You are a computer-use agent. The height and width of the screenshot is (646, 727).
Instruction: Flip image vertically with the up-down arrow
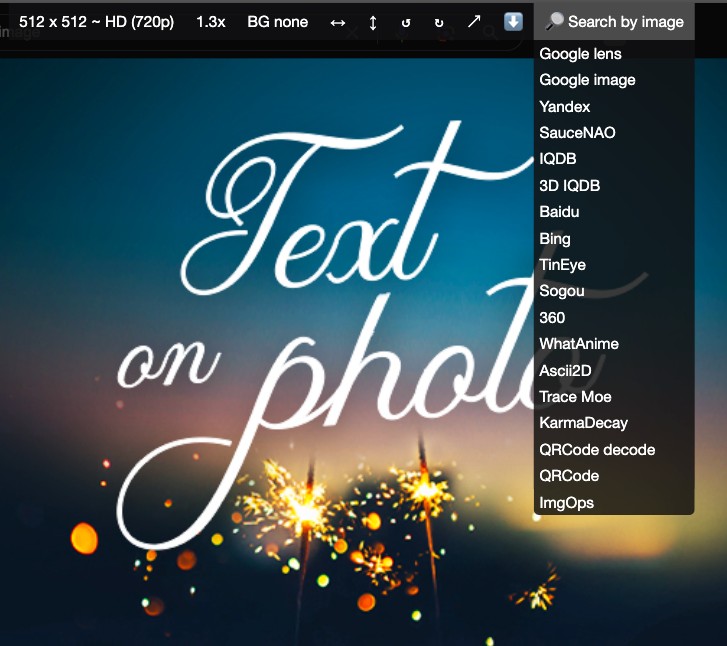pos(373,22)
